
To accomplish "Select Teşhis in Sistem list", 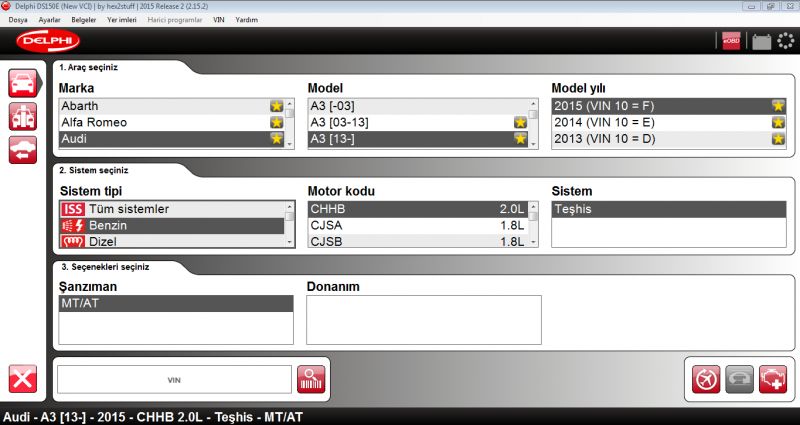I will [669, 209].
